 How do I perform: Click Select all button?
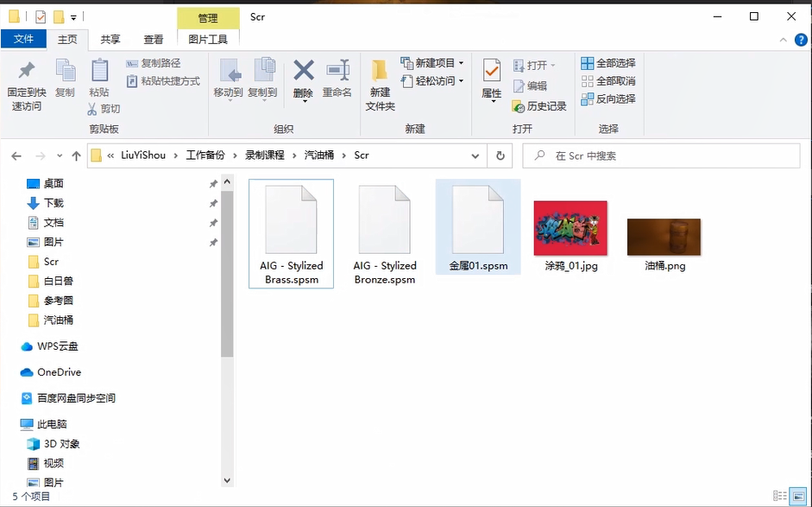608,63
